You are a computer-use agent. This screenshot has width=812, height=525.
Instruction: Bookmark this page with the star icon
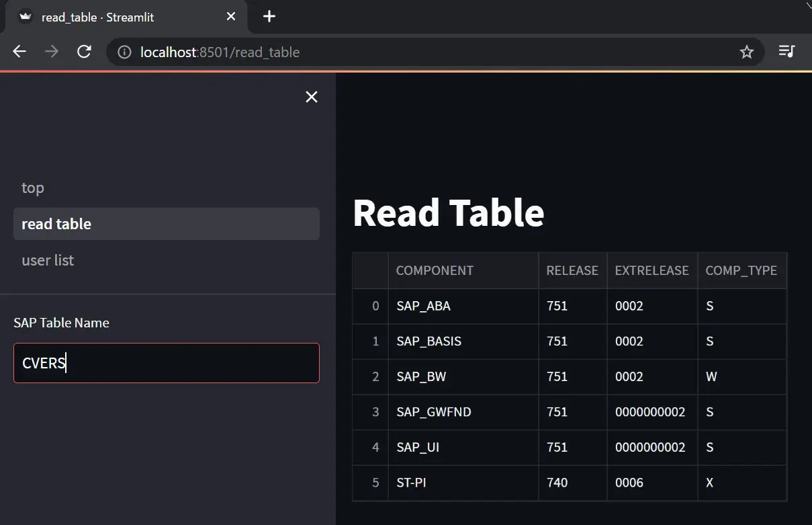point(747,52)
